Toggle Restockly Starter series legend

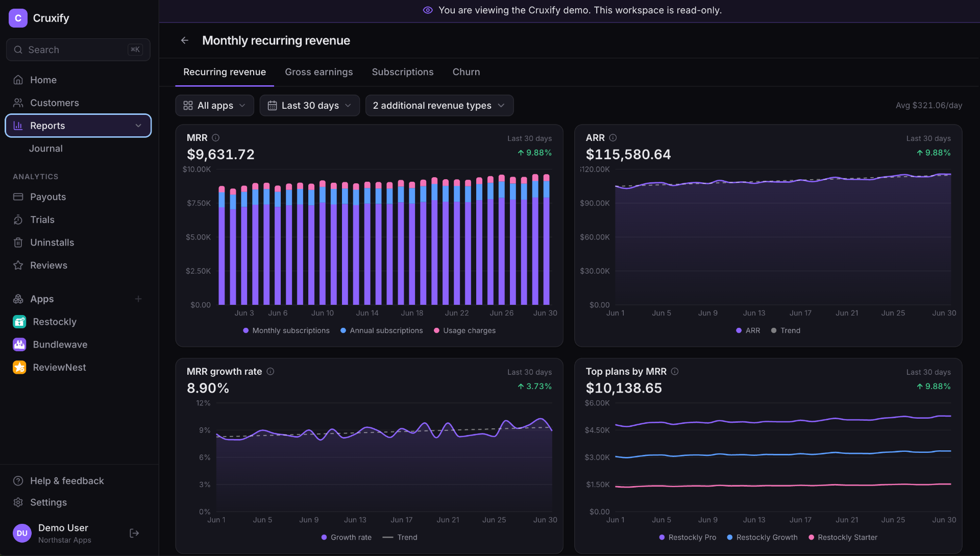tap(843, 538)
